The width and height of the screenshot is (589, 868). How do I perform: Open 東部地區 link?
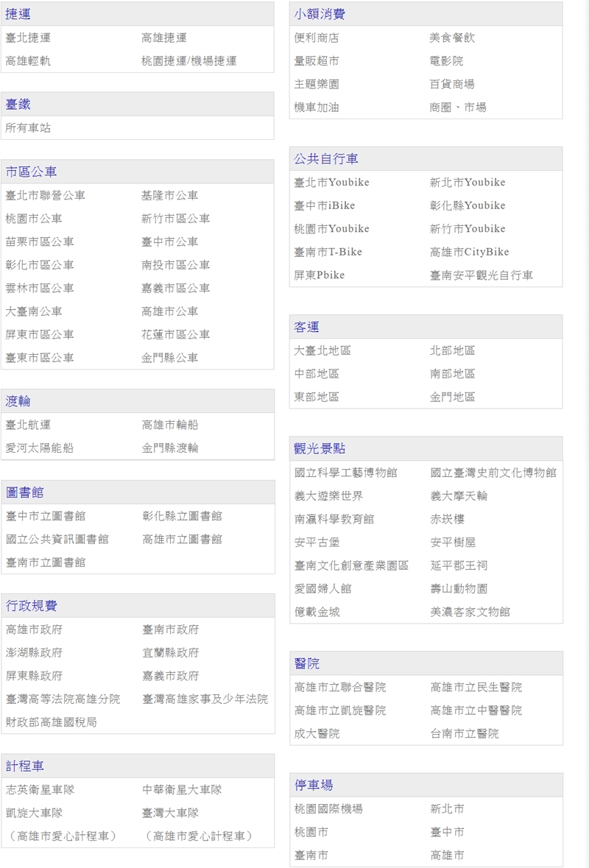click(317, 398)
